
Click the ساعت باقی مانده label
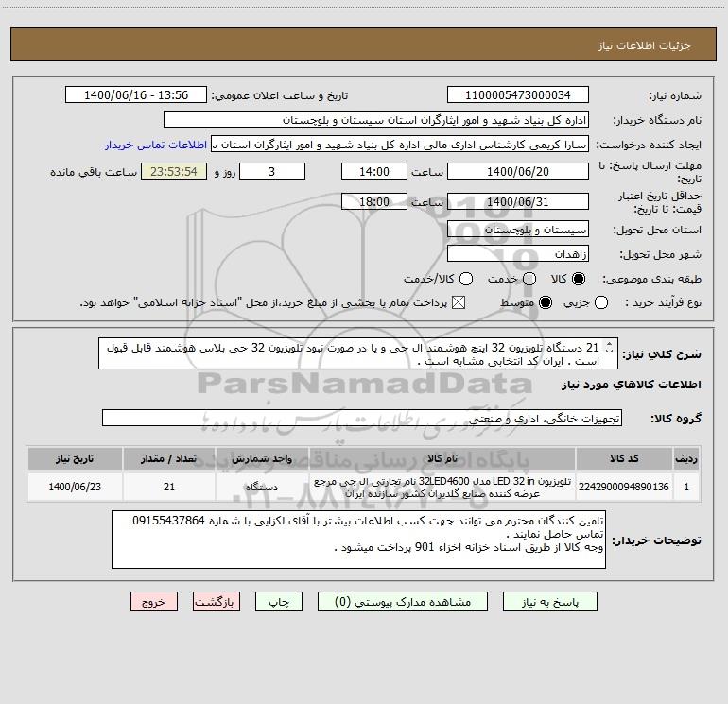pyautogui.click(x=94, y=172)
